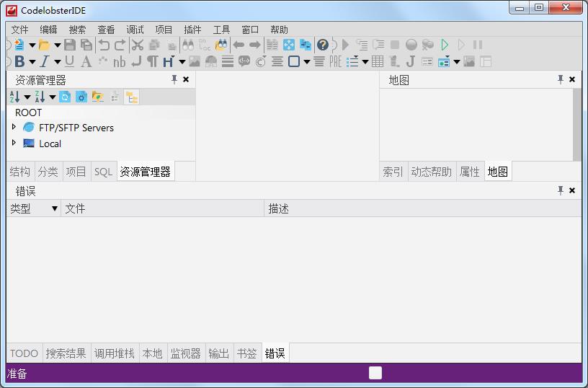Switch to the 输出 tab

point(218,353)
